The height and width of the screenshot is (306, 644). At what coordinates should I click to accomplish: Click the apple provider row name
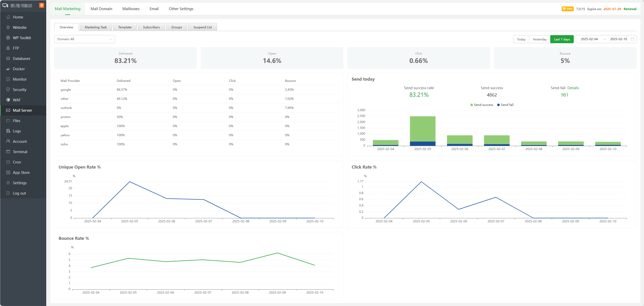click(x=65, y=126)
